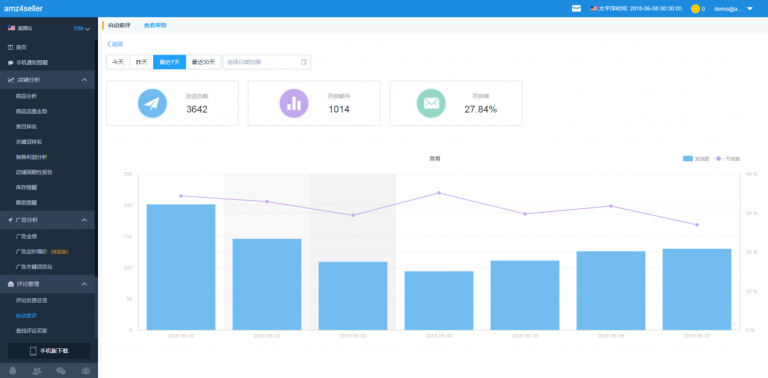Viewport: 768px width, 378px height.
Task: Select the 今天 today tab
Action: click(x=118, y=62)
